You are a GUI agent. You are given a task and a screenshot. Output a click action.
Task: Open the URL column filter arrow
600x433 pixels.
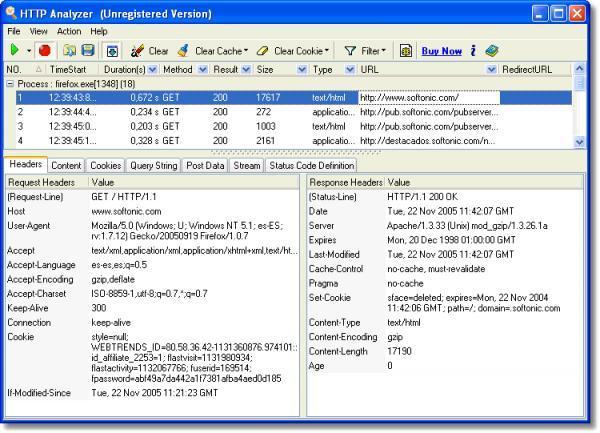click(x=491, y=70)
